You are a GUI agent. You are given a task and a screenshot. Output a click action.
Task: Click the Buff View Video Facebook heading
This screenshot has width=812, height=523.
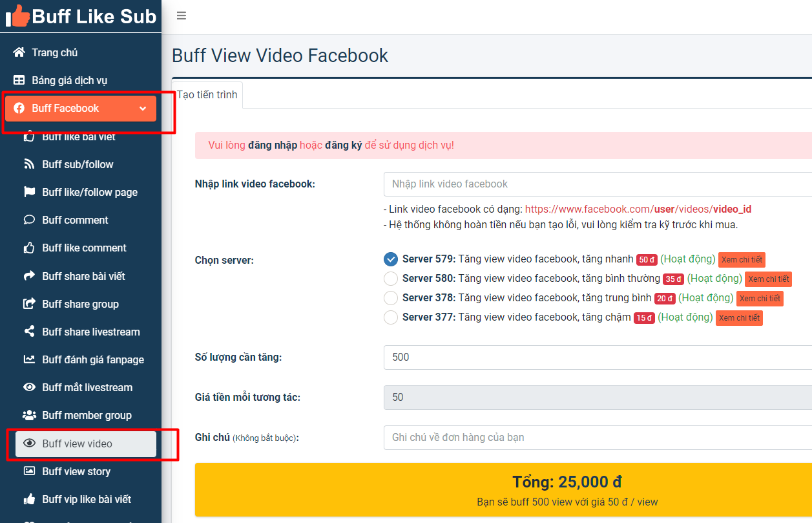[x=280, y=56]
